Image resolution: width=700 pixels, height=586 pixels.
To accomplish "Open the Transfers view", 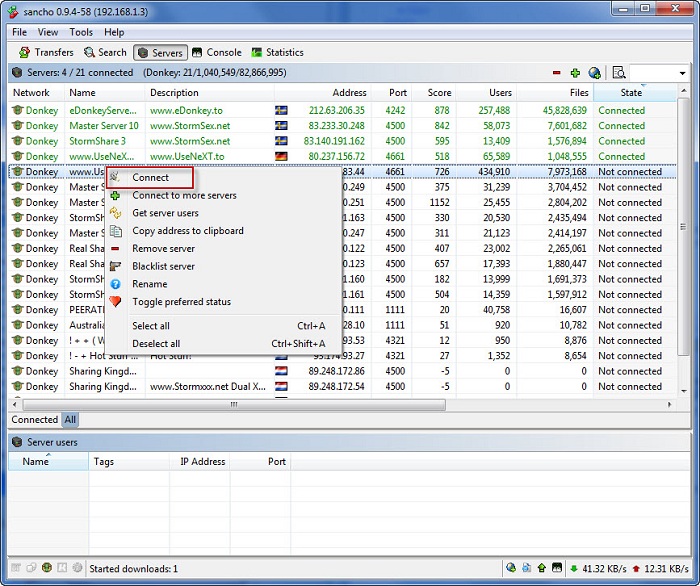I will point(46,52).
